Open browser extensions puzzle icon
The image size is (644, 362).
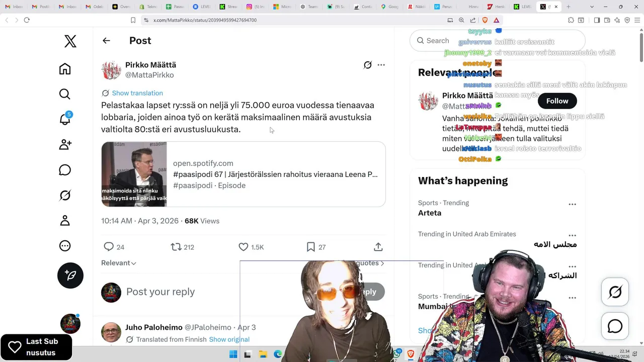click(x=571, y=20)
